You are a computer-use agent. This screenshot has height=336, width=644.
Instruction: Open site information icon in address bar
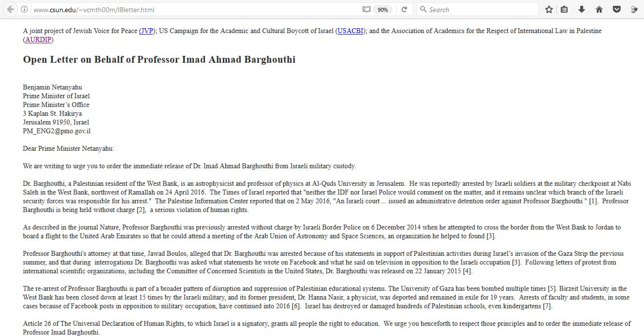25,10
